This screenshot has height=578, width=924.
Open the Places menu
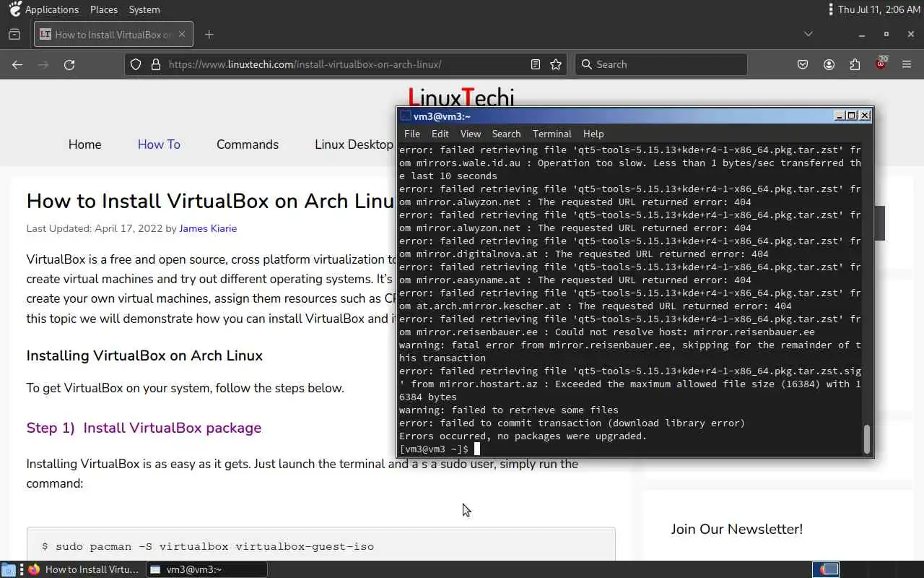click(104, 9)
